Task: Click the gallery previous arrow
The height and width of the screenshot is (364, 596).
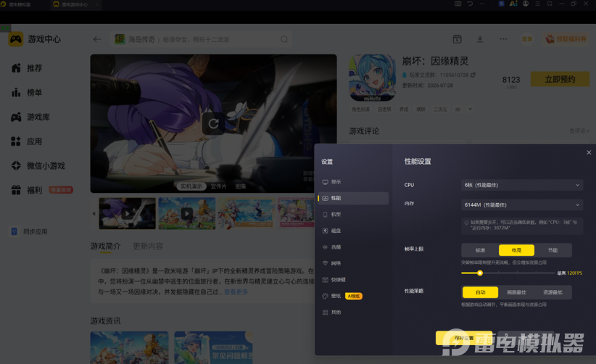Action: point(94,213)
